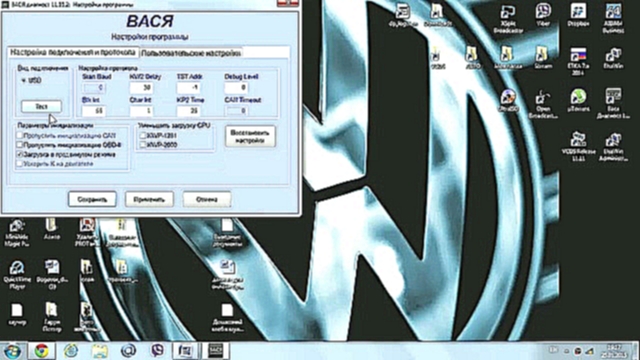Open the Open Broadcaster desktop shortcut

tap(543, 104)
